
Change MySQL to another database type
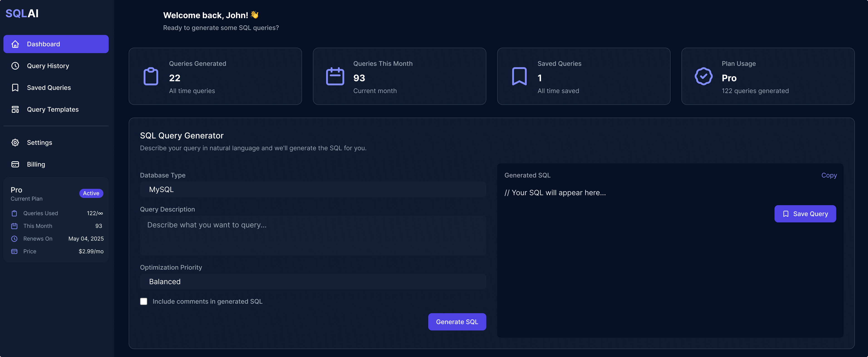313,190
